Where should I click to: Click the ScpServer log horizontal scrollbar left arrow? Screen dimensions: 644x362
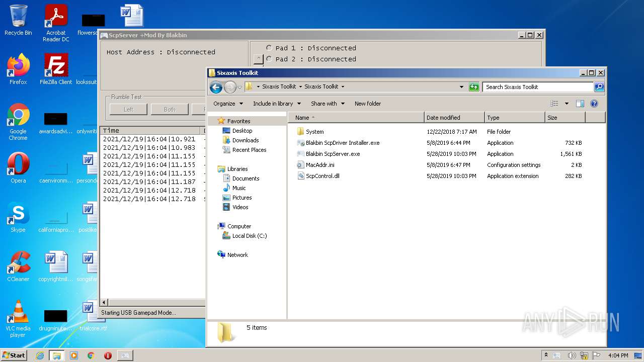point(104,303)
